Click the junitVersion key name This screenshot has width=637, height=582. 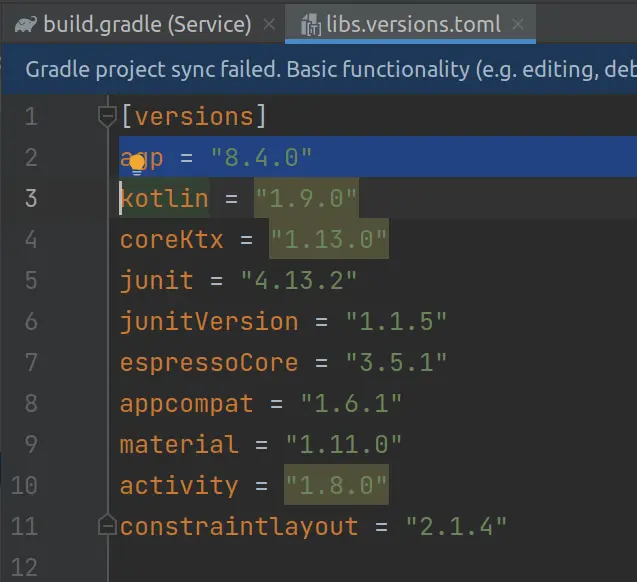209,322
